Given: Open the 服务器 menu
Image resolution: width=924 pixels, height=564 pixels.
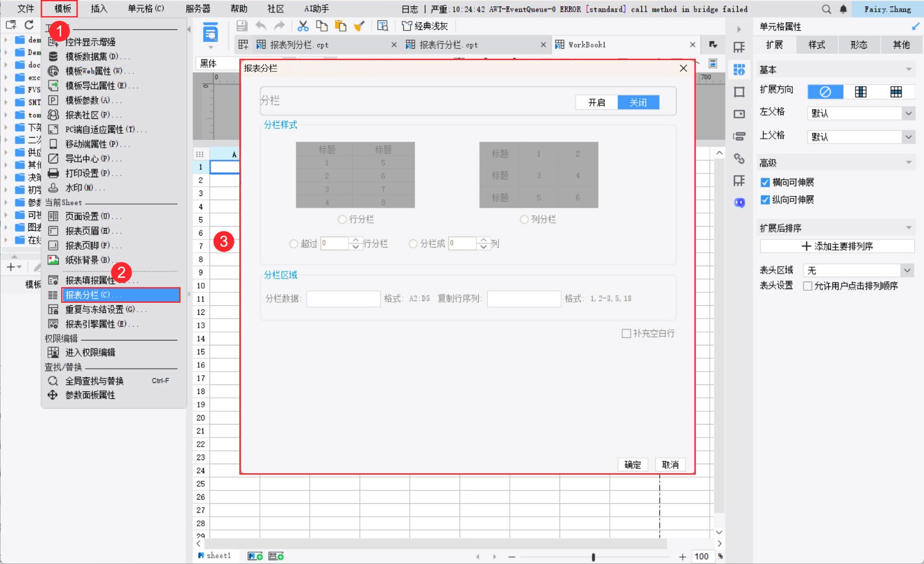Looking at the screenshot, I should tap(198, 9).
